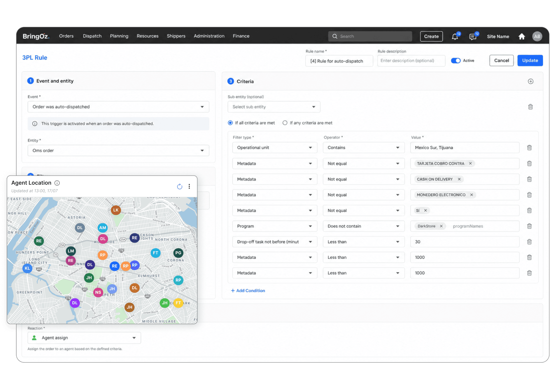The height and width of the screenshot is (392, 552).
Task: Open the Event dropdown
Action: (118, 107)
